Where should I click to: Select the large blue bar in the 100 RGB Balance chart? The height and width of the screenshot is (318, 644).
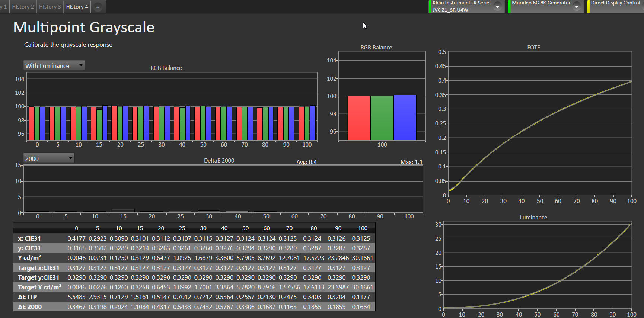(x=405, y=118)
